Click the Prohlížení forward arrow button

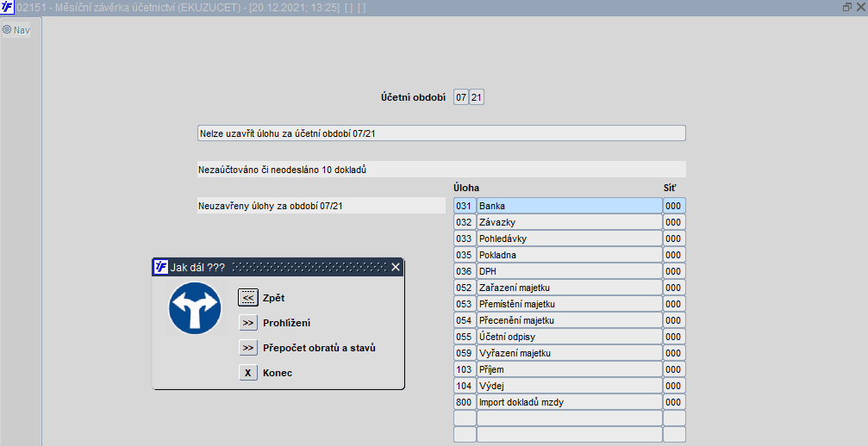click(248, 323)
